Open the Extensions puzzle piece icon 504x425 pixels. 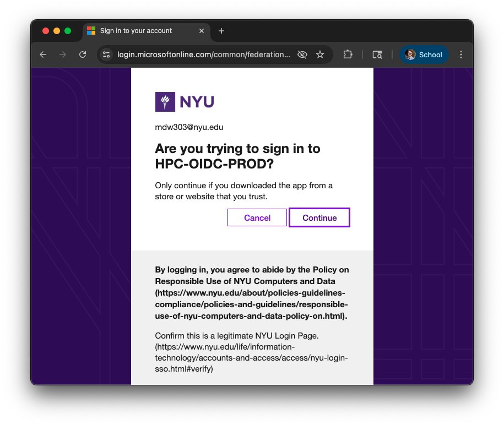tap(348, 55)
